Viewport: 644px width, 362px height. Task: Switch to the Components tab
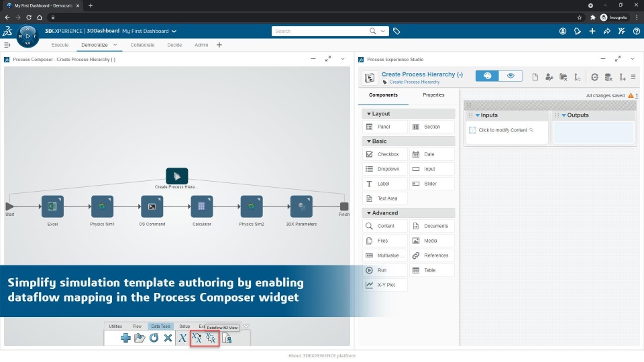click(x=383, y=95)
